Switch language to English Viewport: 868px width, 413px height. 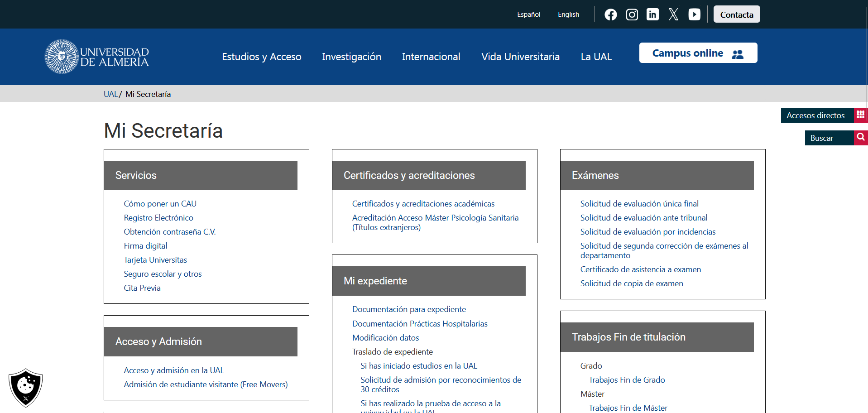click(568, 14)
